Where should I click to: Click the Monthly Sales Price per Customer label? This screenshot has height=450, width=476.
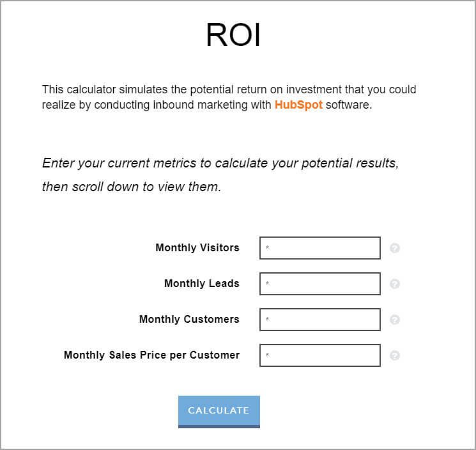click(151, 355)
